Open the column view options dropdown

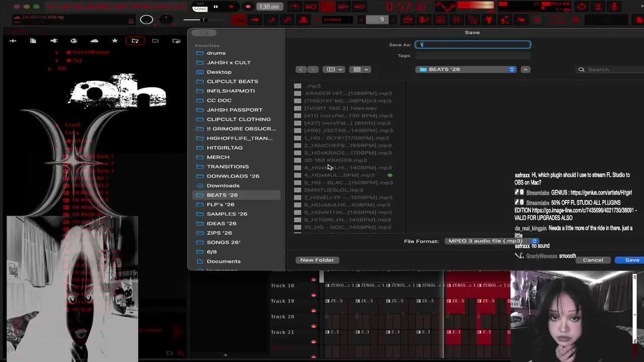pyautogui.click(x=335, y=69)
